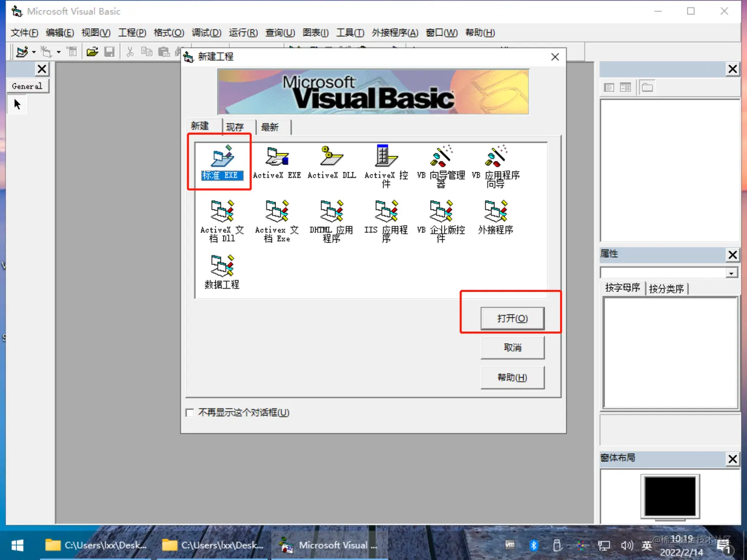Click the 取消 button

tap(512, 348)
